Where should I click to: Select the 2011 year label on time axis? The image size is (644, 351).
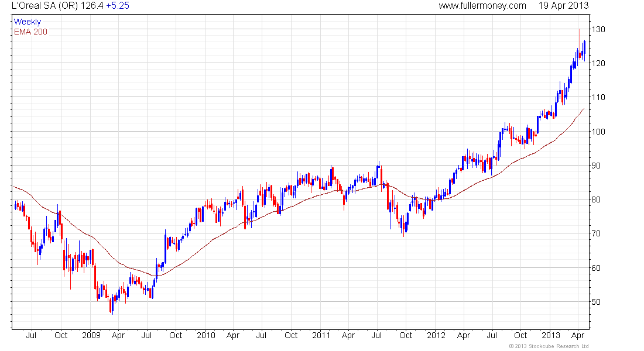tap(321, 335)
